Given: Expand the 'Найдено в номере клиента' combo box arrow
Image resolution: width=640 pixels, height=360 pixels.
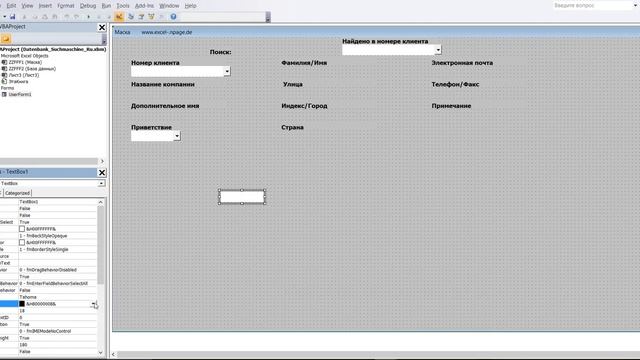Looking at the screenshot, I should coord(438,50).
